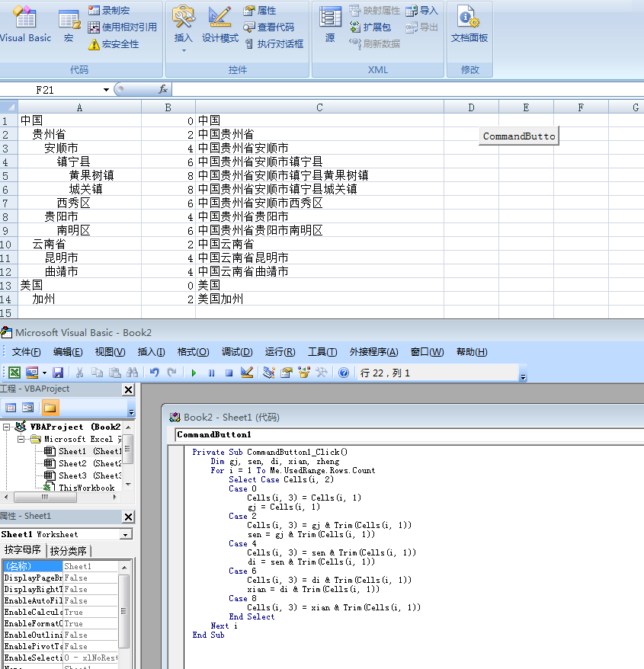Run the macro with the green play button
The width and height of the screenshot is (644, 669).
tap(194, 373)
